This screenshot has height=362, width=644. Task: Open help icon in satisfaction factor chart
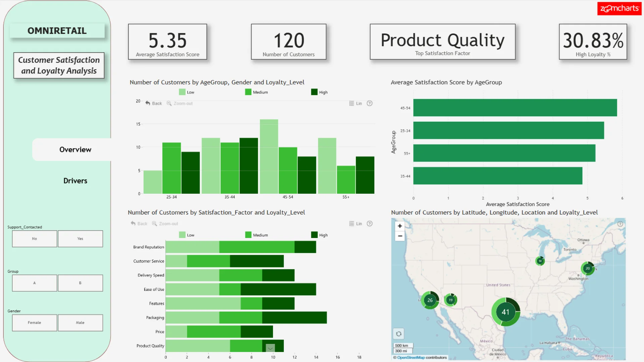370,224
